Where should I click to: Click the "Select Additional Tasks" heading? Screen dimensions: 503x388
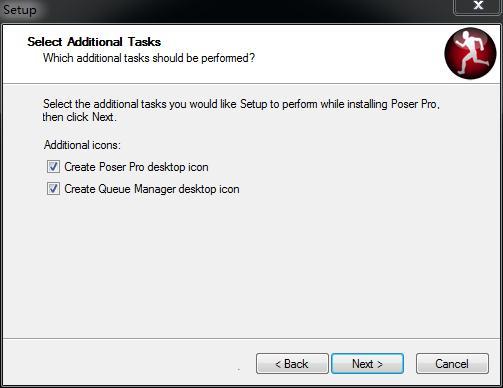pyautogui.click(x=94, y=42)
